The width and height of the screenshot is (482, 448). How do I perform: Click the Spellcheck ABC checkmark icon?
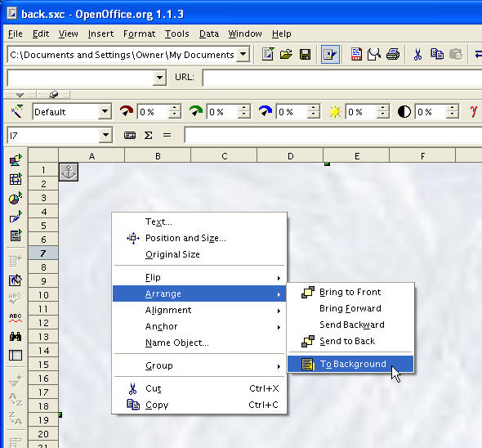coord(16,298)
